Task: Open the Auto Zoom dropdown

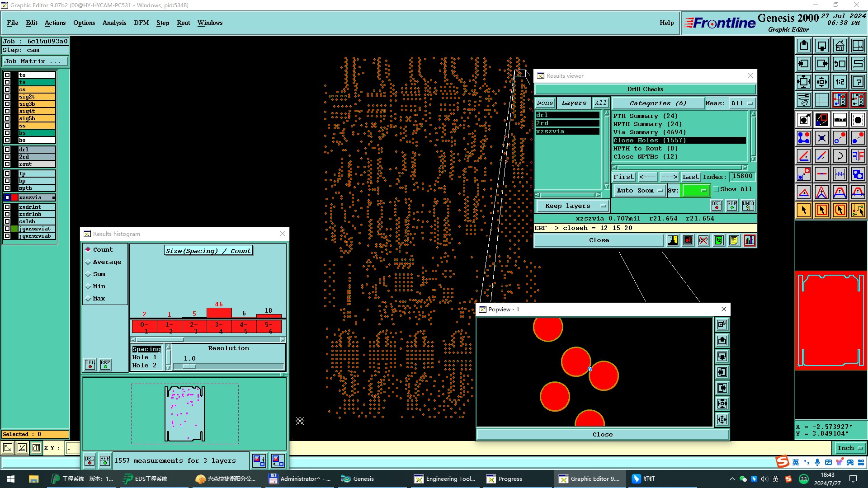Action: pos(639,191)
